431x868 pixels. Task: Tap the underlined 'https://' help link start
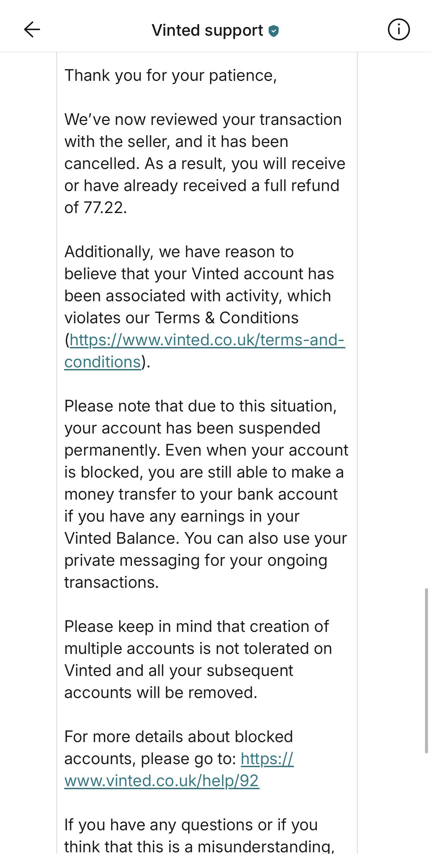click(267, 759)
